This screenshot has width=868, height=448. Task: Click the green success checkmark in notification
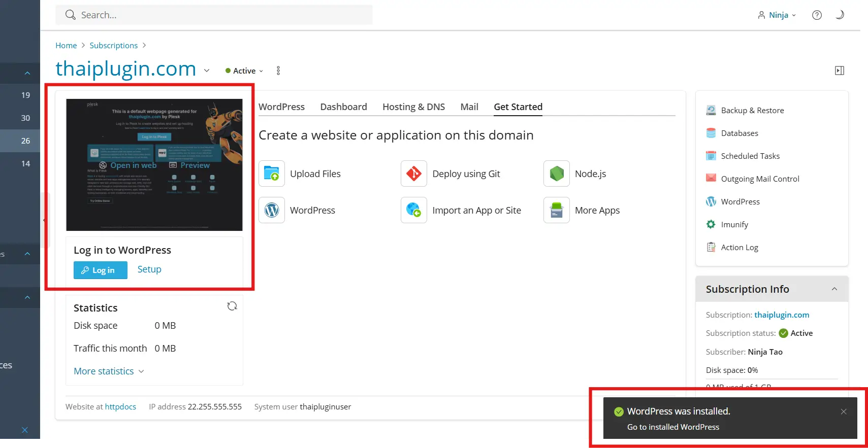(619, 411)
